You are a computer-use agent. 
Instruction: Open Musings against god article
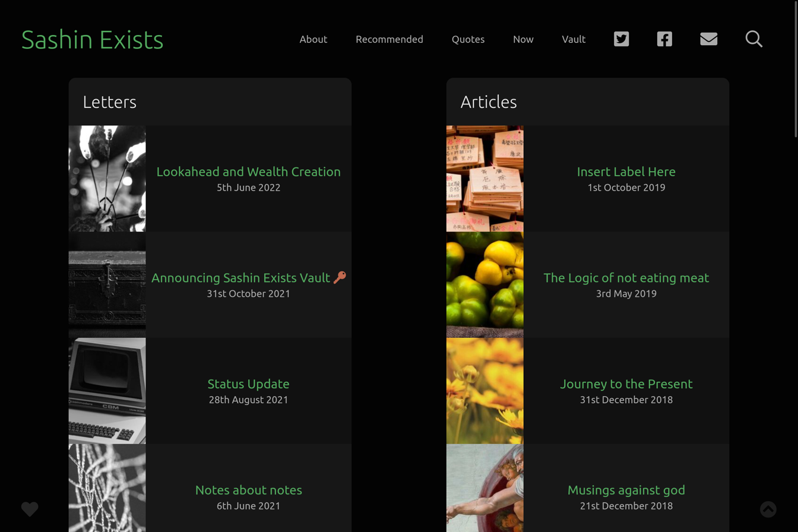tap(626, 490)
